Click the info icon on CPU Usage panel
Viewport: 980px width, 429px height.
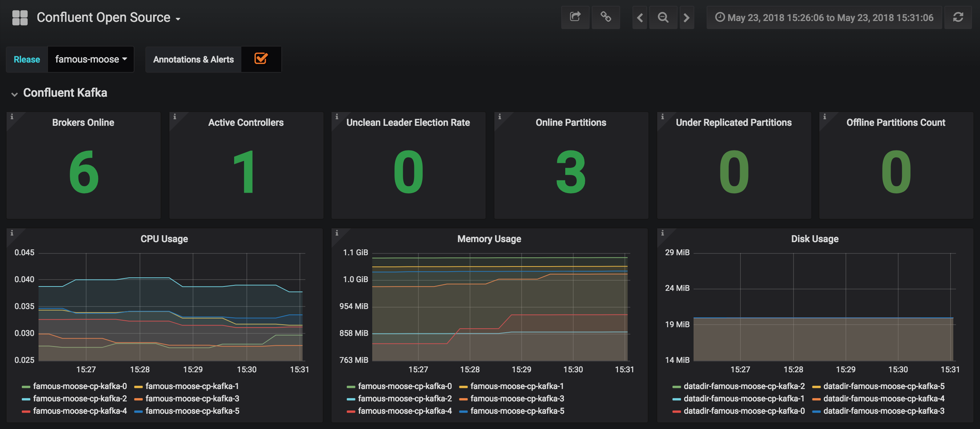(x=12, y=232)
